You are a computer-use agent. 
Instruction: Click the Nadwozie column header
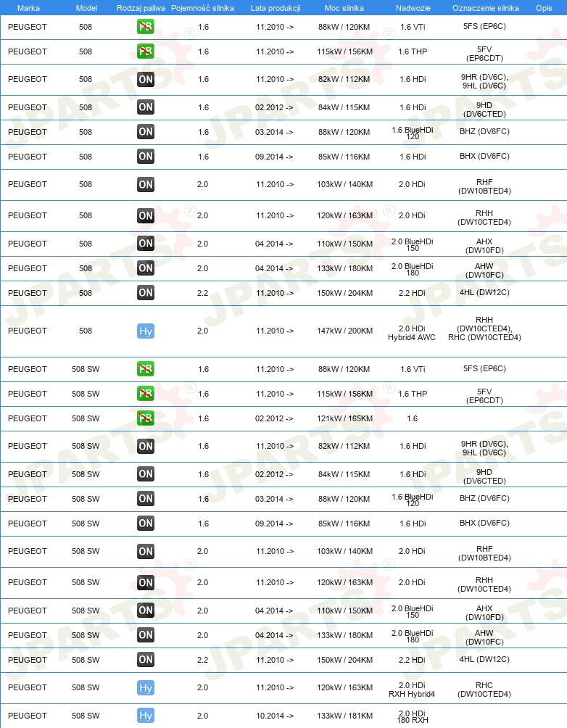[x=413, y=8]
